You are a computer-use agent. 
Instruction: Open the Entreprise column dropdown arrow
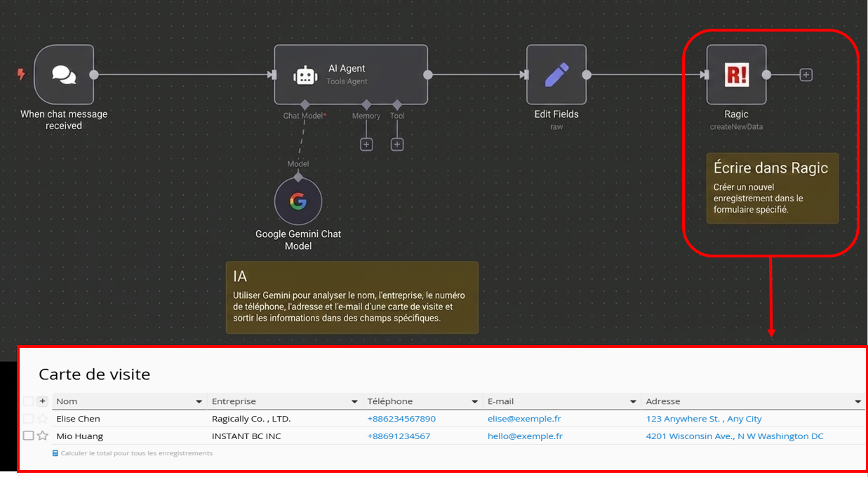tap(354, 402)
